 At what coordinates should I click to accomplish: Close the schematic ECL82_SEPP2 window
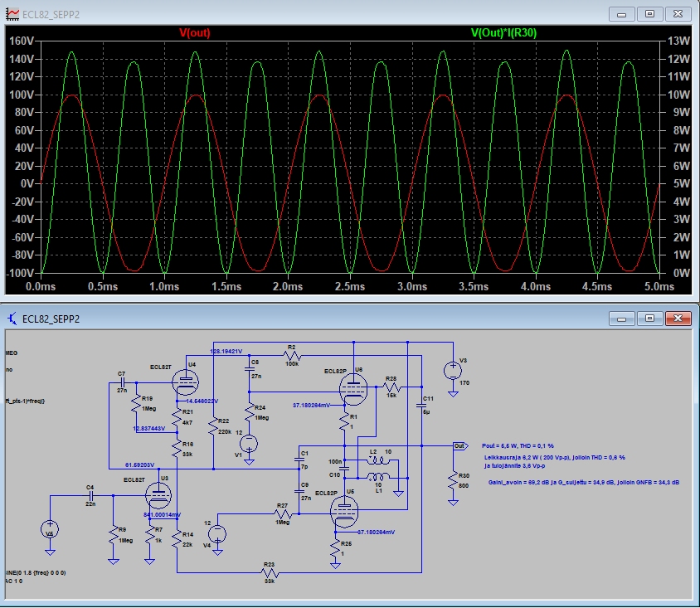[677, 319]
